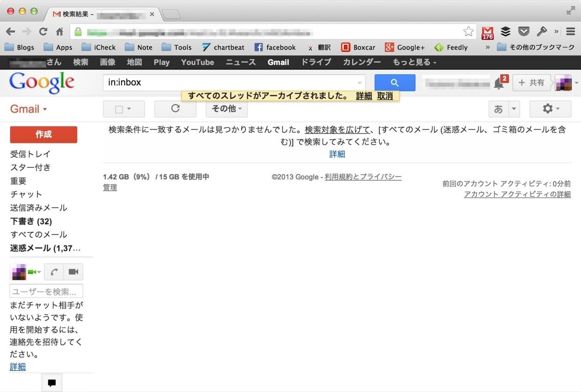Image resolution: width=581 pixels, height=392 pixels.
Task: Open chat status dropdown with green camera
Action: coord(34,272)
